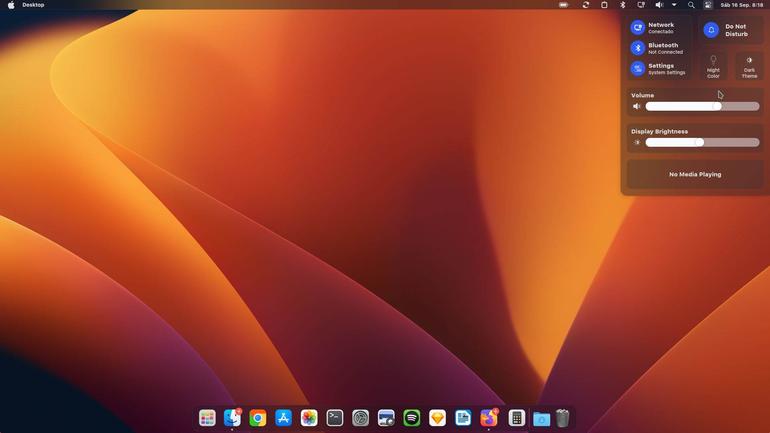Open Spotify from the dock
Screen dimensions: 770x433
tap(412, 418)
